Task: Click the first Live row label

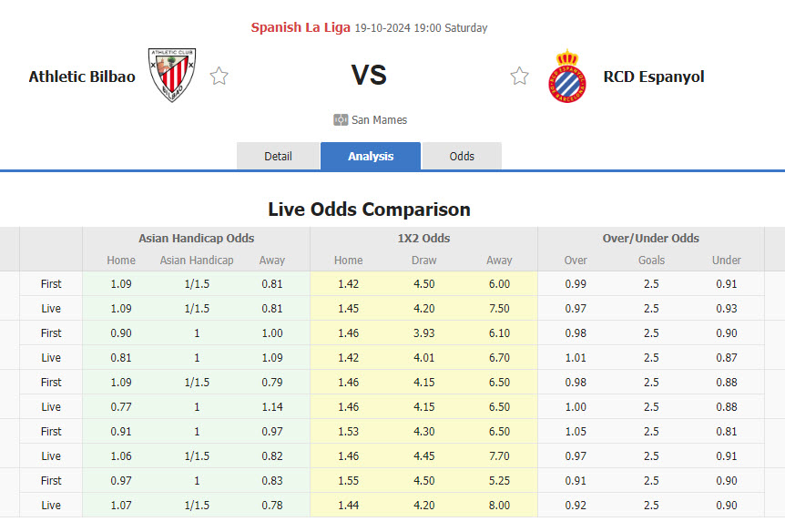Action: 51,308
